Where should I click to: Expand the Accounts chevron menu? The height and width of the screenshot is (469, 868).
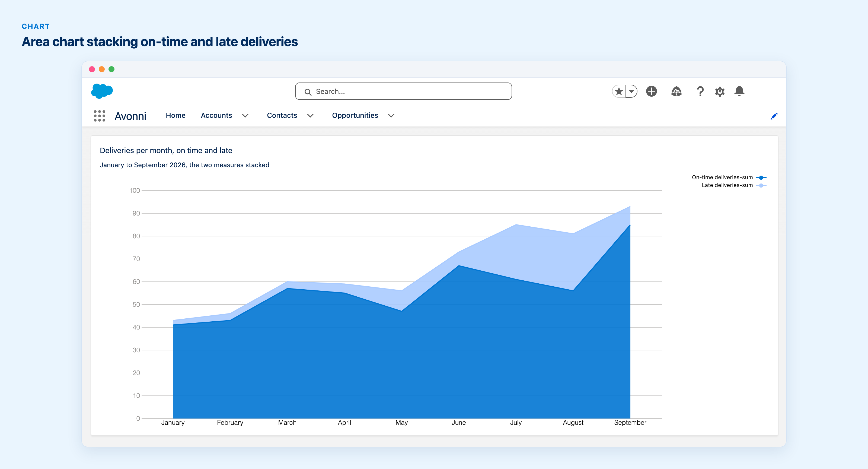pos(245,116)
